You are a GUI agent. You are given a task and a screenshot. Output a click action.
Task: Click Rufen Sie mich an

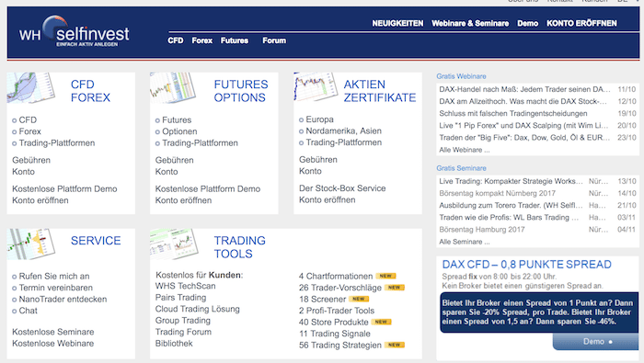[x=53, y=277]
